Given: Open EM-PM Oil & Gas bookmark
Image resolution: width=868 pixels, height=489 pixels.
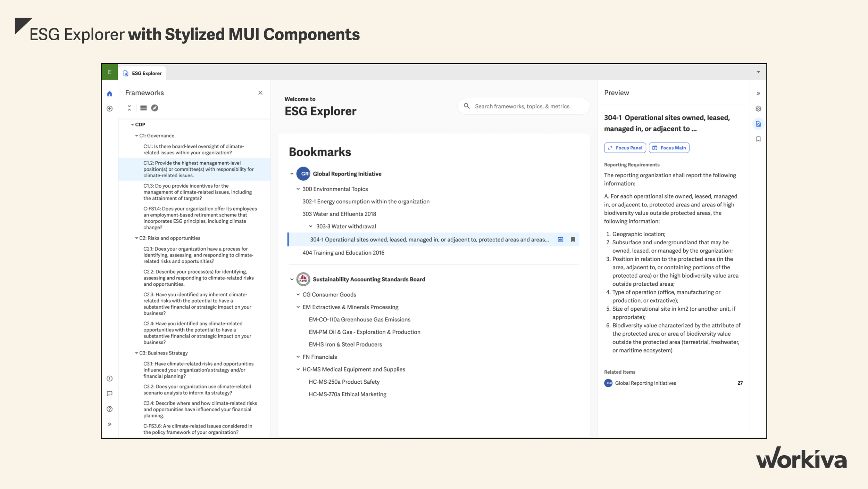Looking at the screenshot, I should pyautogui.click(x=365, y=332).
